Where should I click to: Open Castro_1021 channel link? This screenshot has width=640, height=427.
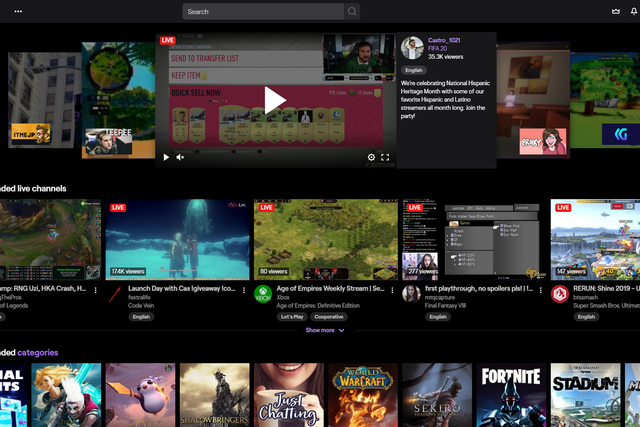tap(444, 40)
